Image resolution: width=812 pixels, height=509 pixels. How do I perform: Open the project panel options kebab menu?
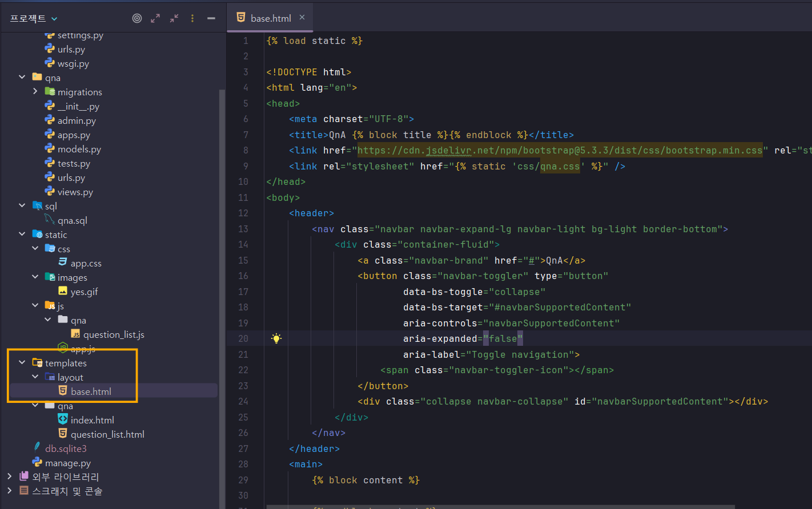192,18
